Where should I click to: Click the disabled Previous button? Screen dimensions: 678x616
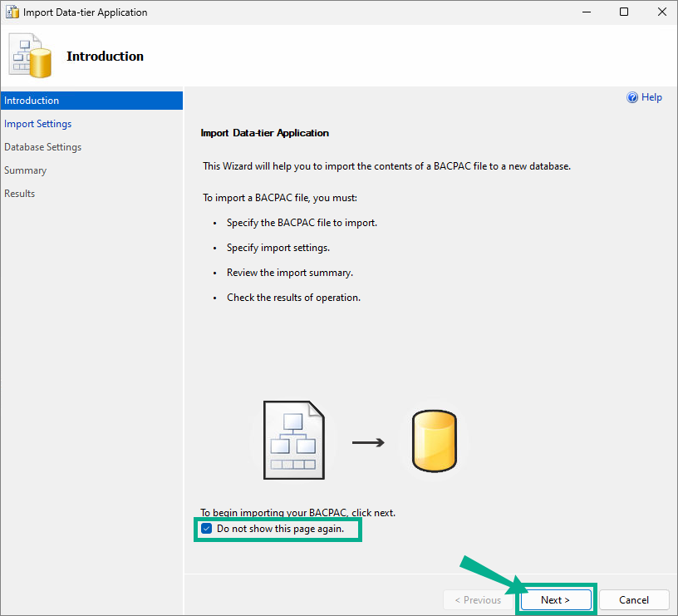tap(478, 600)
